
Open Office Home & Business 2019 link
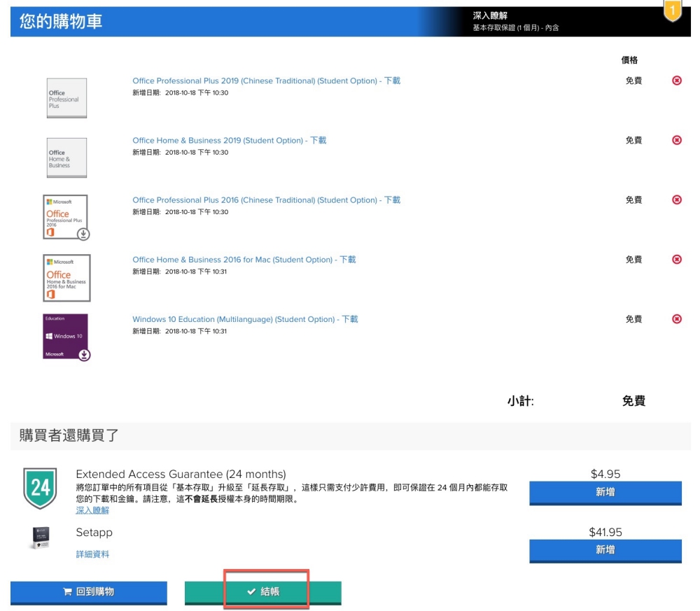tap(229, 141)
